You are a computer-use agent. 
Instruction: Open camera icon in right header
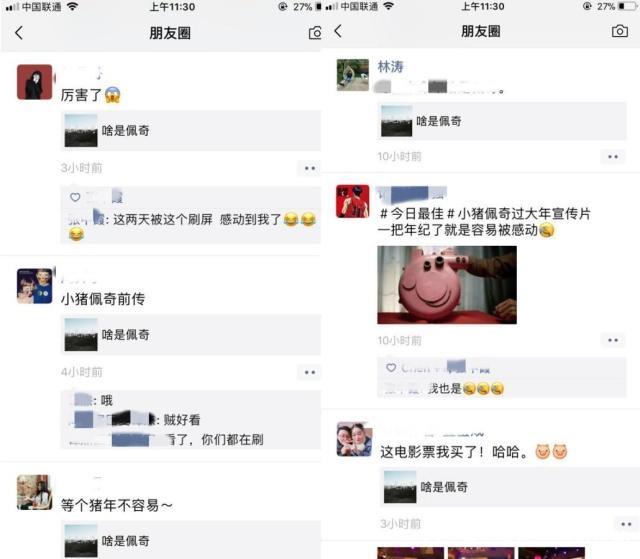coord(620,31)
